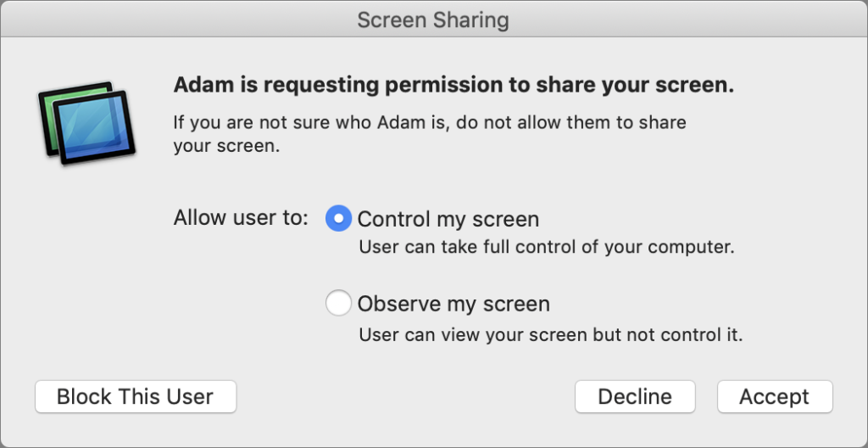Click the "Screen Sharing" window title
The height and width of the screenshot is (448, 868).
pos(433,20)
